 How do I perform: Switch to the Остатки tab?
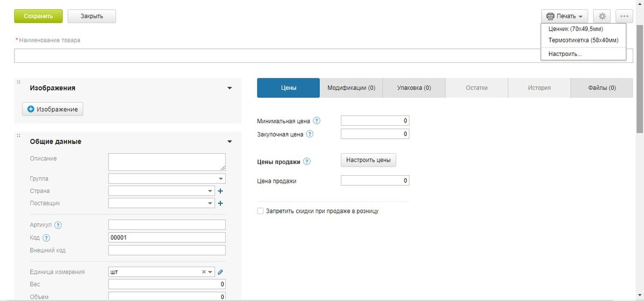(x=477, y=88)
